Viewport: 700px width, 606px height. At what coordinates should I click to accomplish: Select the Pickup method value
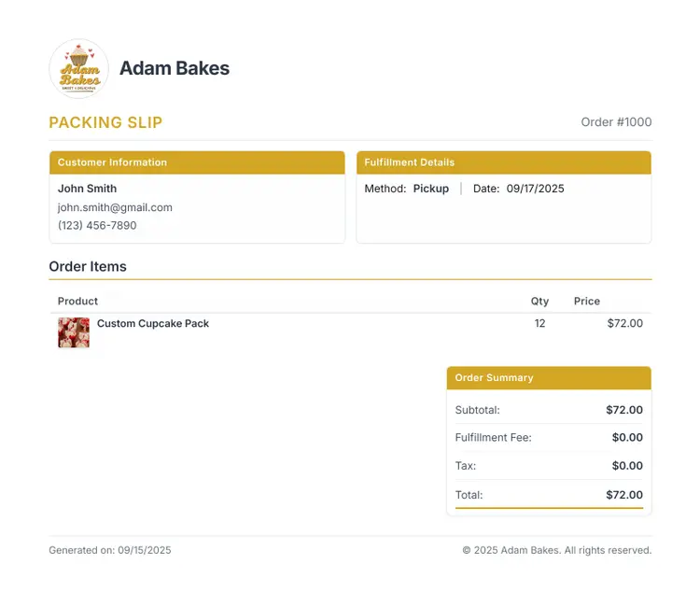431,189
